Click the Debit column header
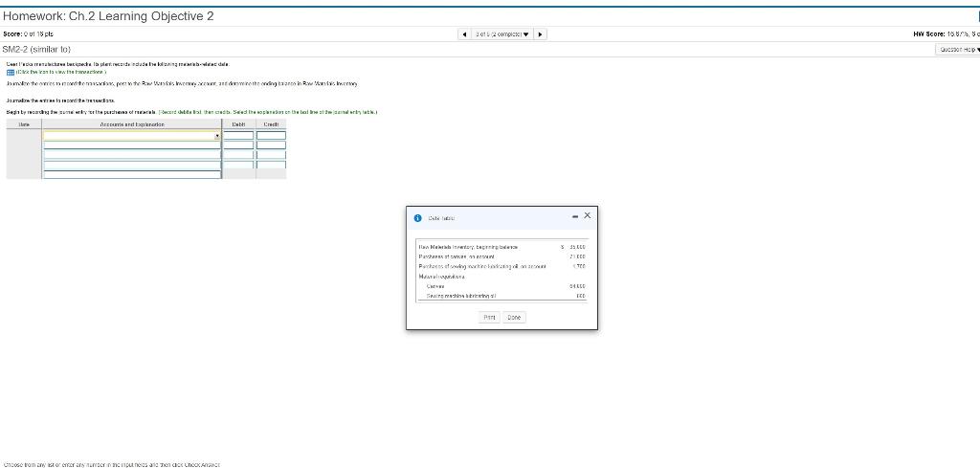This screenshot has width=980, height=468. point(238,125)
